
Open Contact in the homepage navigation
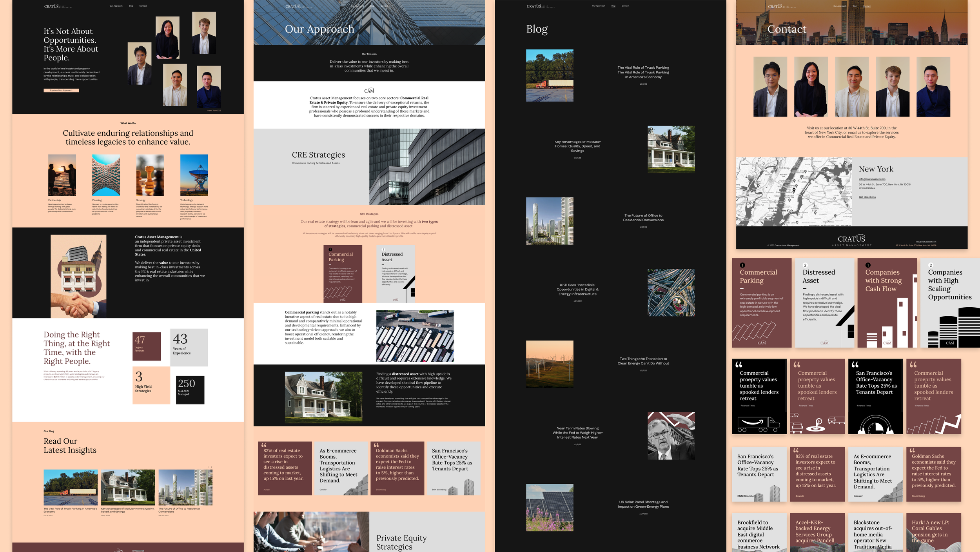click(143, 6)
